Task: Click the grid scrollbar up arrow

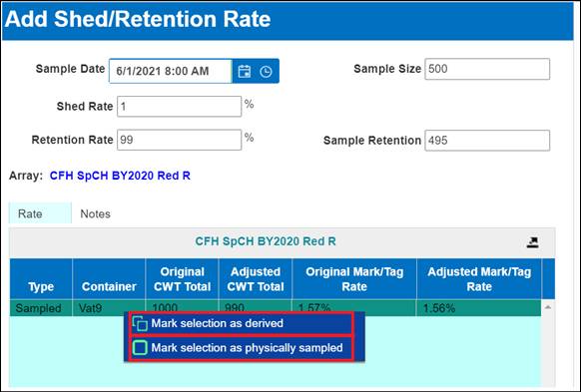Action: pos(548,307)
